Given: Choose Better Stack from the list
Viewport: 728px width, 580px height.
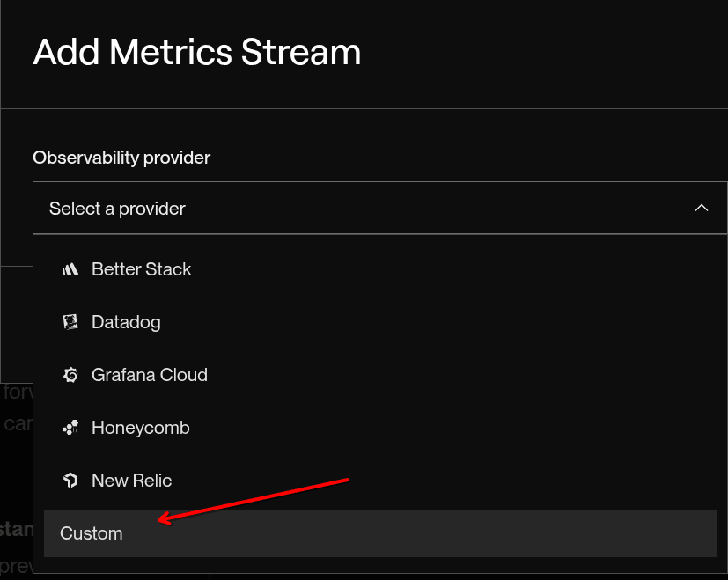Looking at the screenshot, I should pyautogui.click(x=141, y=269).
